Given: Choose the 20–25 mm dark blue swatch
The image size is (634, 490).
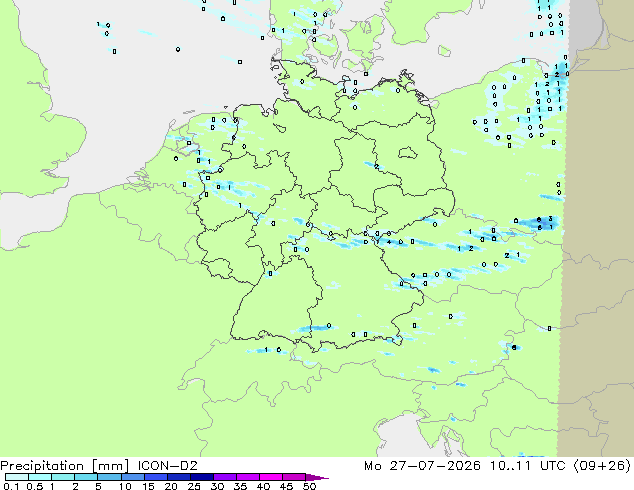Looking at the screenshot, I should click(178, 477).
